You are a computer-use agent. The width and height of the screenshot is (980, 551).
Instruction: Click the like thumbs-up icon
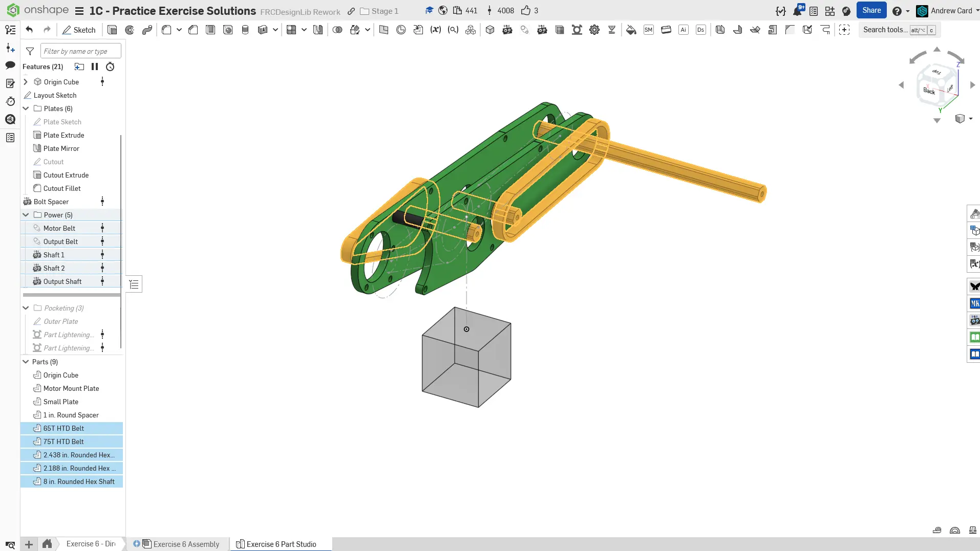[x=525, y=11]
